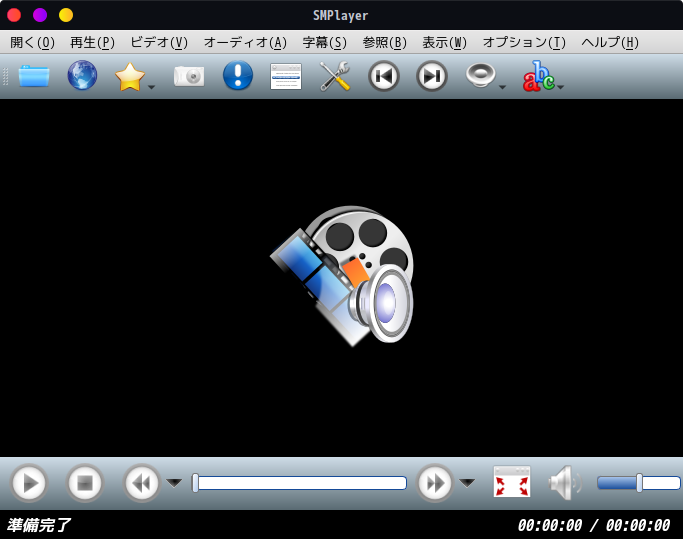Expand the abc subtitles dropdown arrow

pos(560,87)
